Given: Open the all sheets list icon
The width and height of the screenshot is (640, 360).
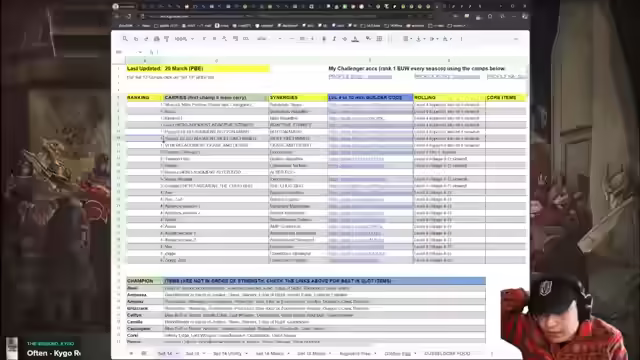Looking at the screenshot, I should [x=144, y=353].
